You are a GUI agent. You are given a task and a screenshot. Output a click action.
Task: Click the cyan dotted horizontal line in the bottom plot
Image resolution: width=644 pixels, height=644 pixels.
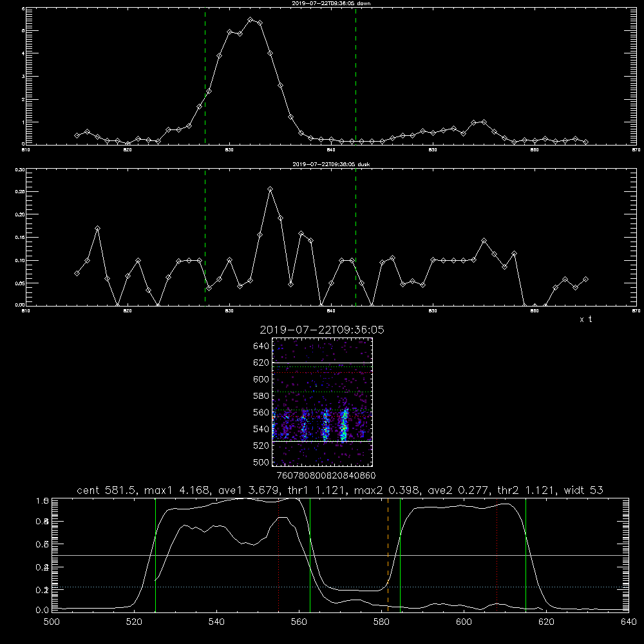(x=340, y=587)
